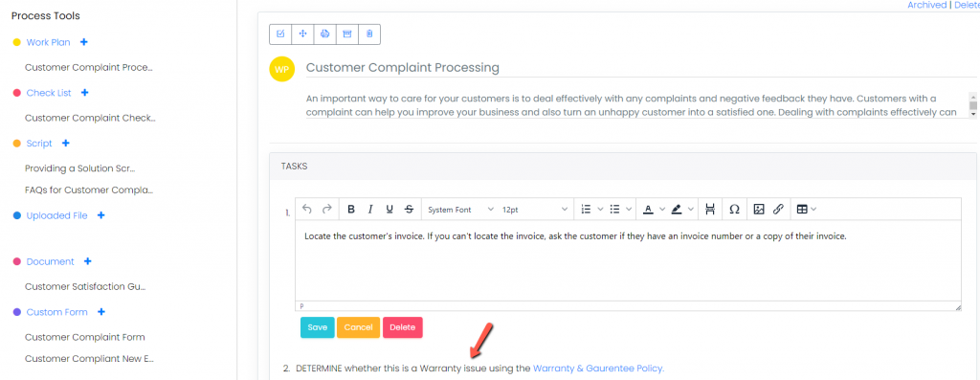Click the editor resize handle corner
980x380 pixels.
pyautogui.click(x=957, y=307)
